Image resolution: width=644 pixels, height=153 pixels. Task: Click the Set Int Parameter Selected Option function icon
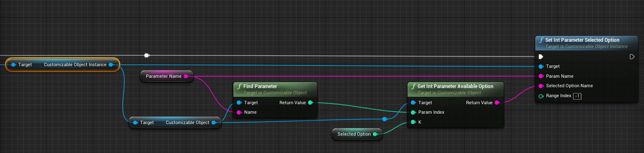(541, 40)
